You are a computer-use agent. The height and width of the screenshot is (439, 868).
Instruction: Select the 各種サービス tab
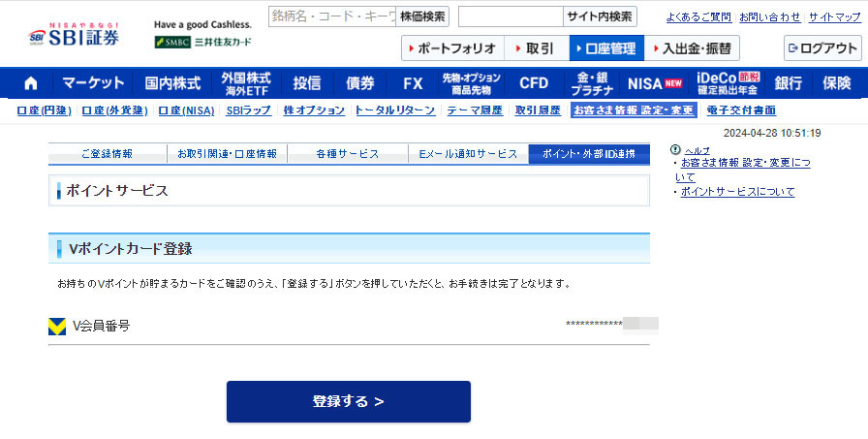click(347, 154)
